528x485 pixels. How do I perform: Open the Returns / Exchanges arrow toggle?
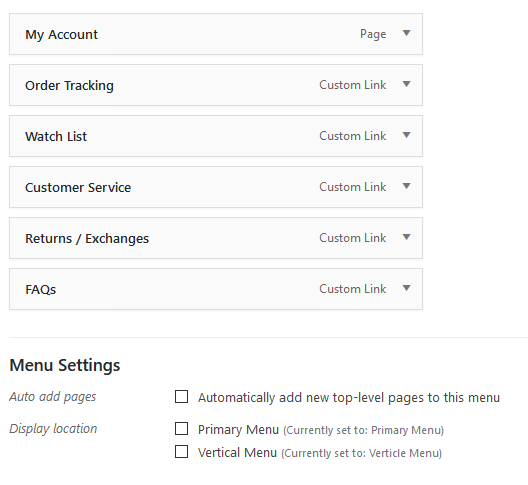pos(406,237)
